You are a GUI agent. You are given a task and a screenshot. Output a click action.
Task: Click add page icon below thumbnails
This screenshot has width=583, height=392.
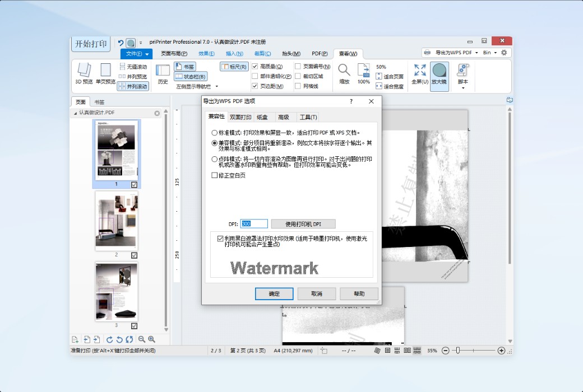point(75,339)
